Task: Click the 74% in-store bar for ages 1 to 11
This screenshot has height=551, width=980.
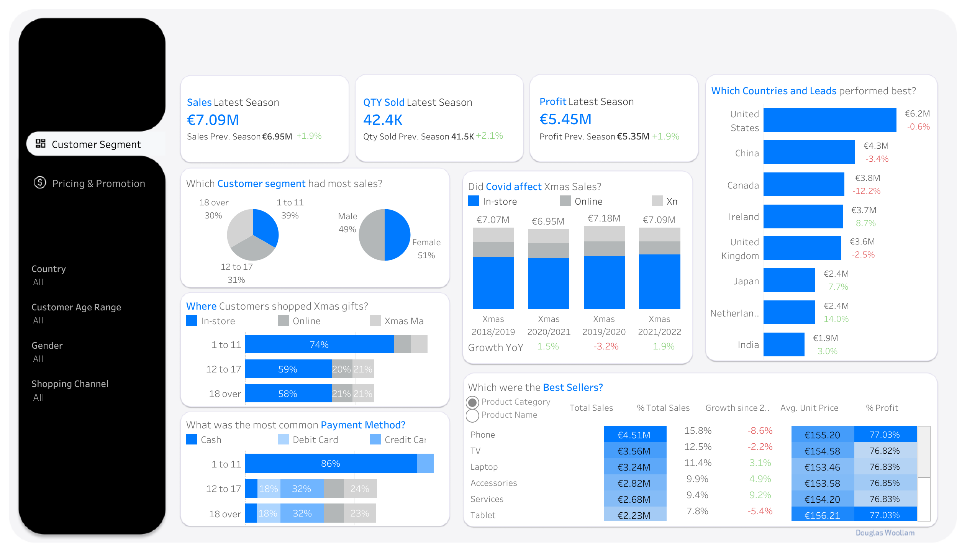Action: [320, 344]
